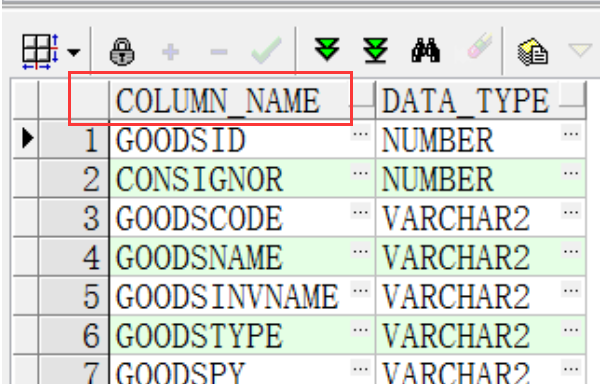Select VARCHAR2 data type in GOODSCODE row
Image resolution: width=604 pixels, height=384 pixels.
click(x=480, y=218)
